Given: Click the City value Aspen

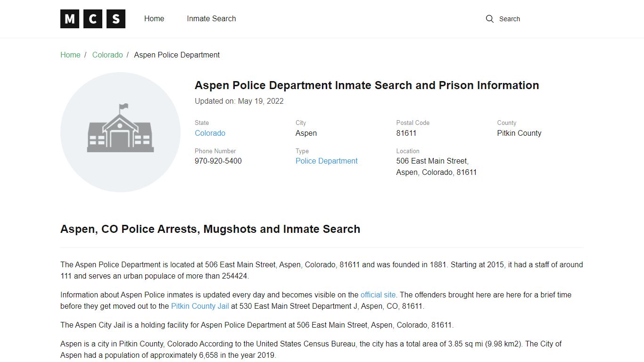Looking at the screenshot, I should click(306, 133).
